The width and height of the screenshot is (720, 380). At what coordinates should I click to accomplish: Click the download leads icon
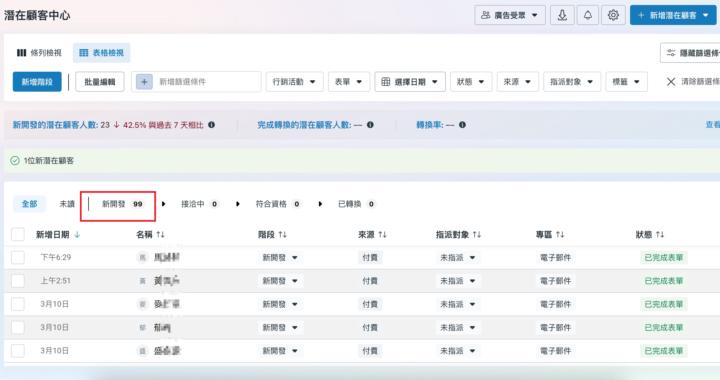[562, 15]
